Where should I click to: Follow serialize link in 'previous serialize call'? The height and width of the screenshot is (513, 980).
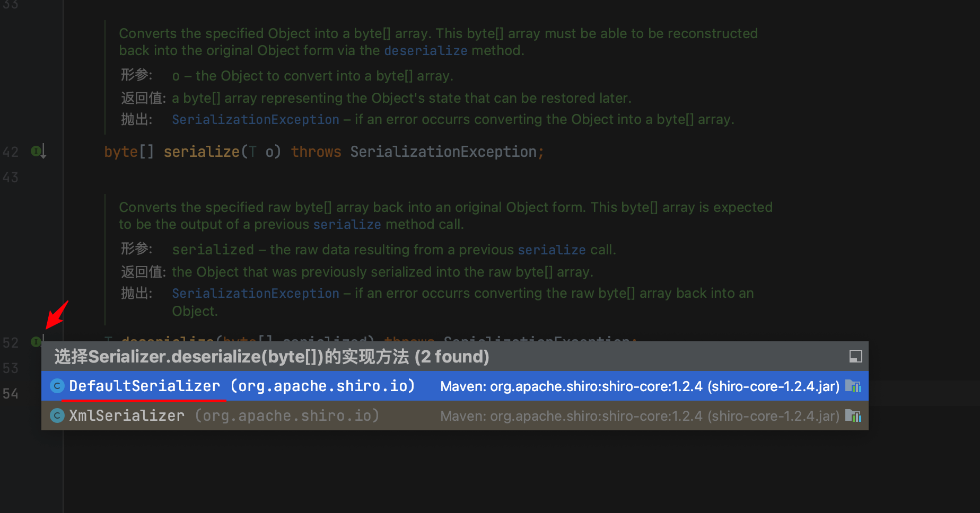pos(552,250)
